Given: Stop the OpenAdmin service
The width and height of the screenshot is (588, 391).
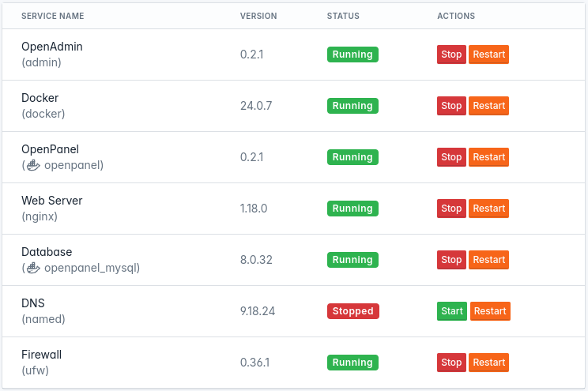Looking at the screenshot, I should [451, 55].
